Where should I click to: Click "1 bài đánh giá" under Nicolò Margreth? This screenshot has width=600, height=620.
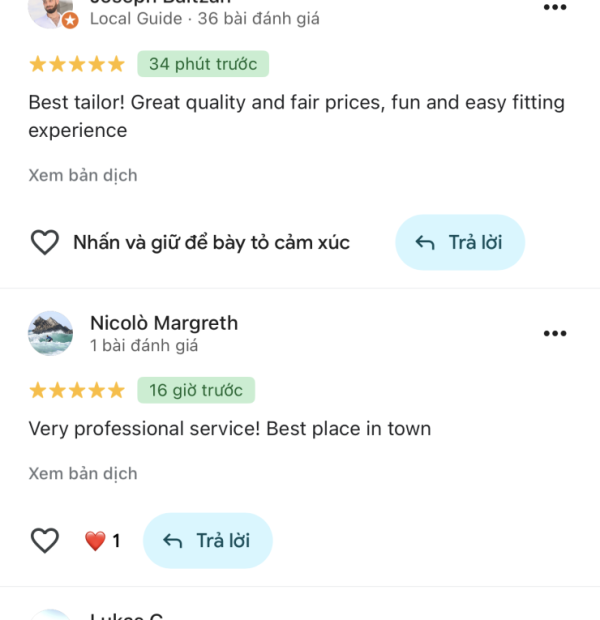coord(144,346)
